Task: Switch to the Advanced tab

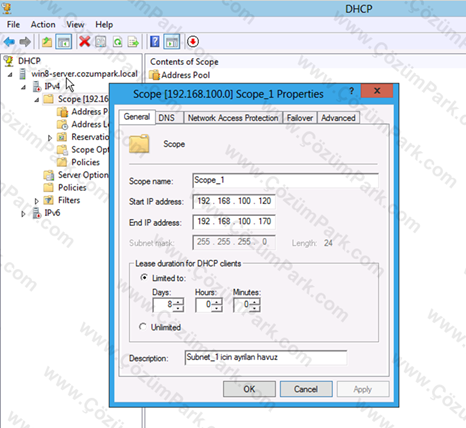Action: point(338,118)
